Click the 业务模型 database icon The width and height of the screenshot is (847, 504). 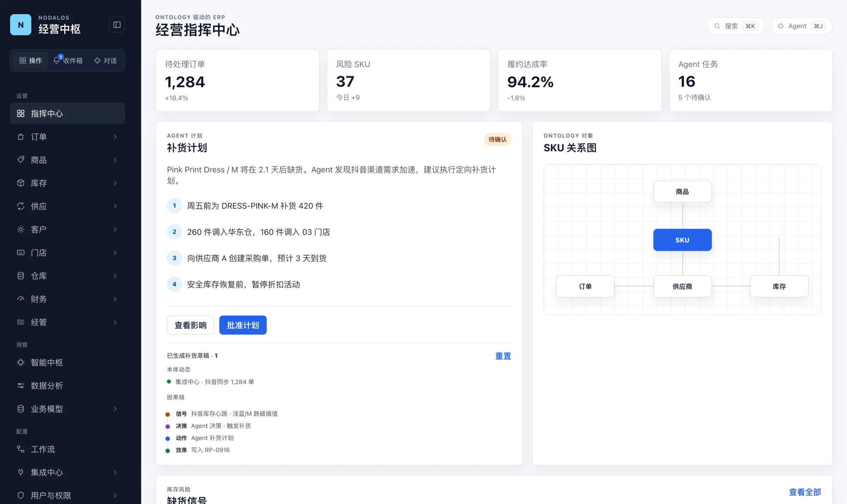[21, 409]
